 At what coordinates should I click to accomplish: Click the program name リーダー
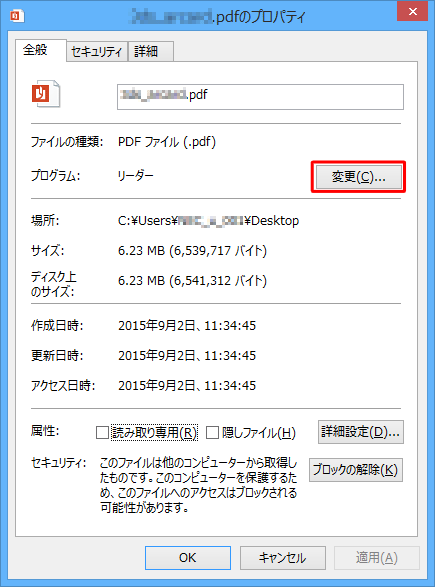point(136,176)
